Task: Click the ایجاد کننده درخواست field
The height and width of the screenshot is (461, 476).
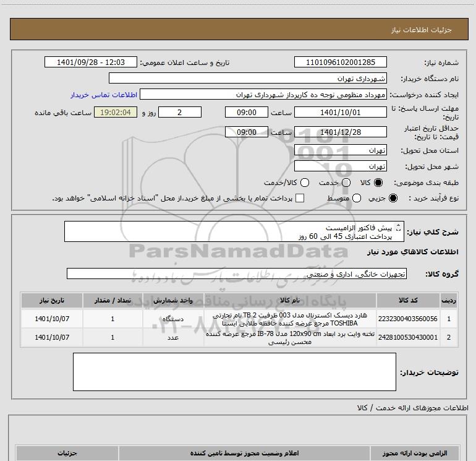Action: 263,95
